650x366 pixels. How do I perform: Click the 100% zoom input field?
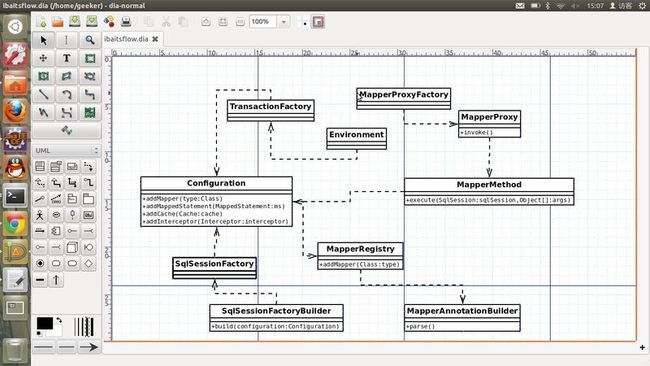pyautogui.click(x=263, y=22)
